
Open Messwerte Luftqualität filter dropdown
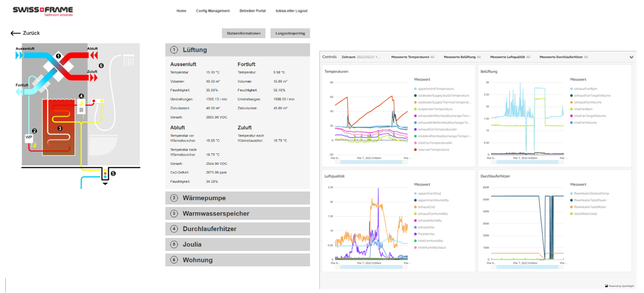pos(510,57)
